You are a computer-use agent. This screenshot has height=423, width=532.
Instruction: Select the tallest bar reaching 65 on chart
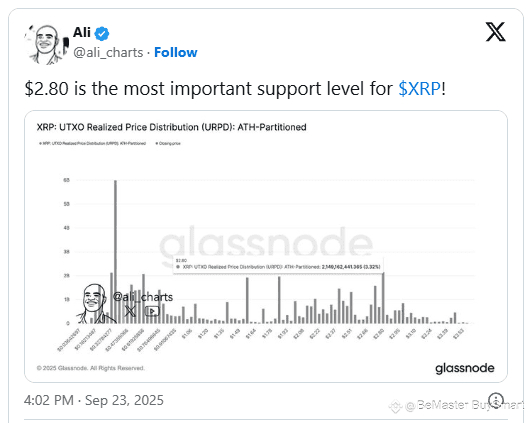(115, 251)
